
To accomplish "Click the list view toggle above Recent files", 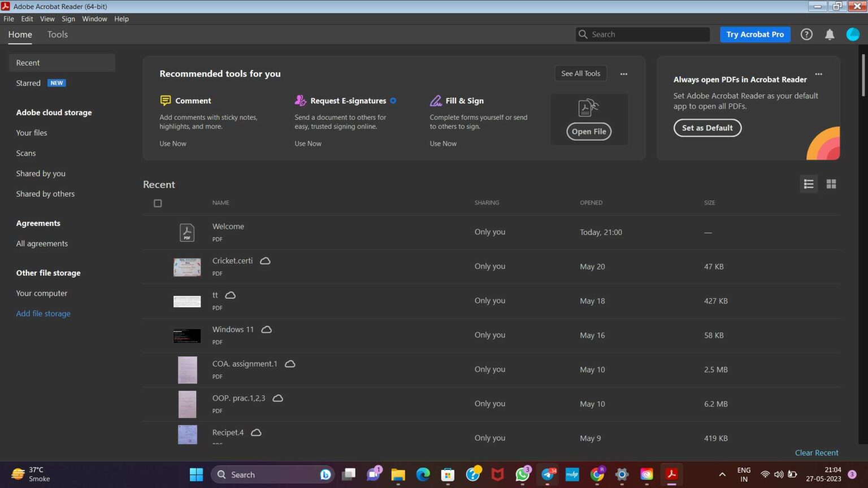I will pyautogui.click(x=808, y=184).
